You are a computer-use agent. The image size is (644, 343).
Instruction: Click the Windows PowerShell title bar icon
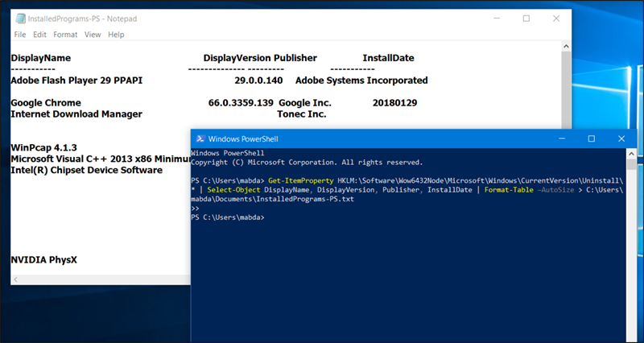click(200, 138)
